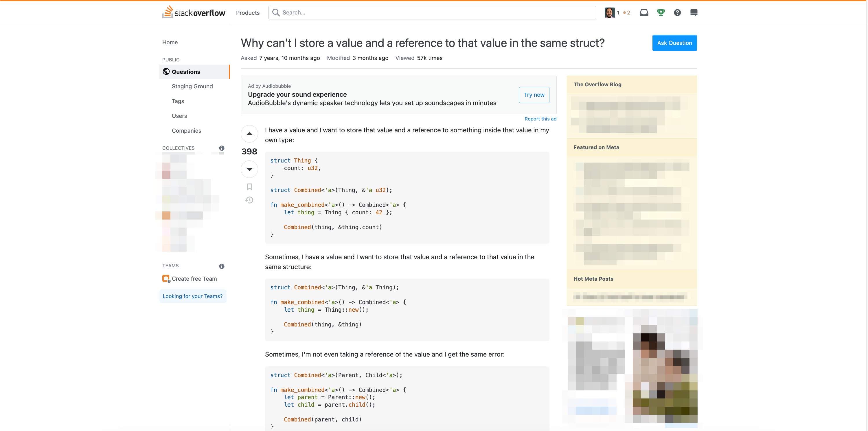This screenshot has height=431, width=868.
Task: Bookmark this question
Action: point(249,187)
